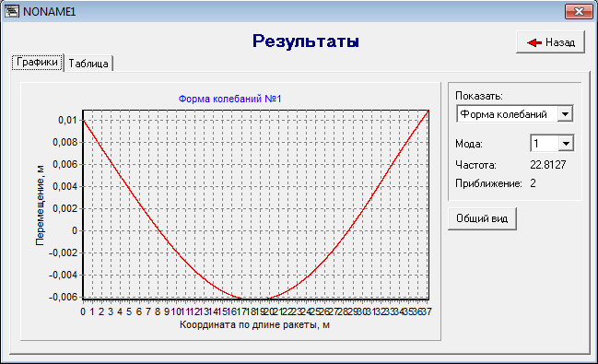Viewport: 598px width, 364px height.
Task: Click the red arrow icon on Назад button
Action: [534, 42]
